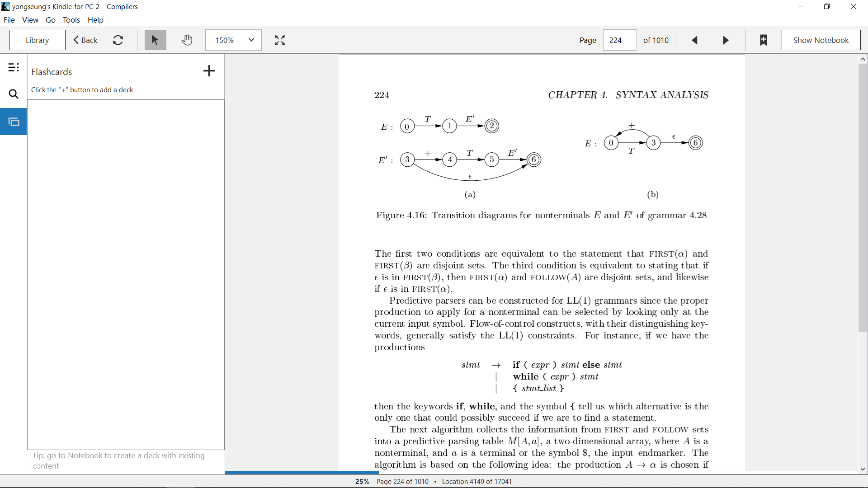Click Show Notebook button

(x=821, y=40)
